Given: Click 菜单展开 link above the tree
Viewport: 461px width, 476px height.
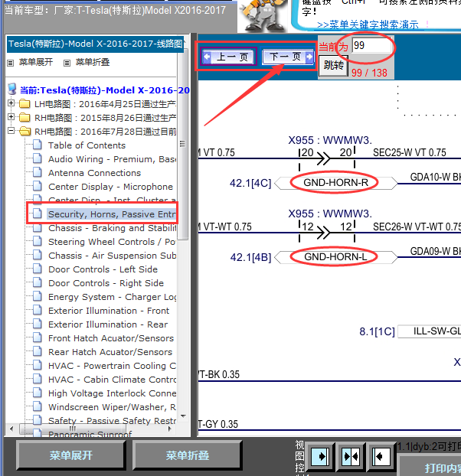Looking at the screenshot, I should 36,62.
